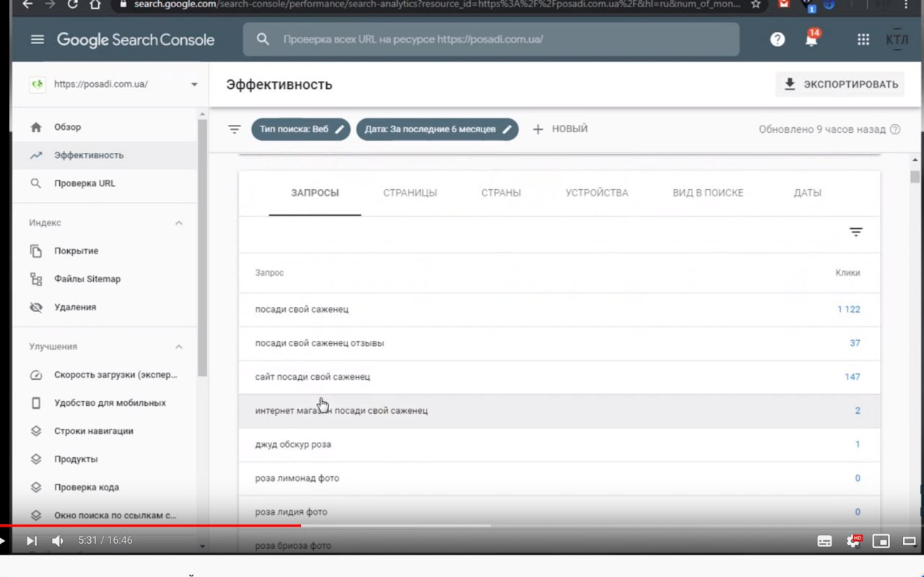Open Эффективность in the sidebar
This screenshot has height=577, width=924.
(x=105, y=155)
